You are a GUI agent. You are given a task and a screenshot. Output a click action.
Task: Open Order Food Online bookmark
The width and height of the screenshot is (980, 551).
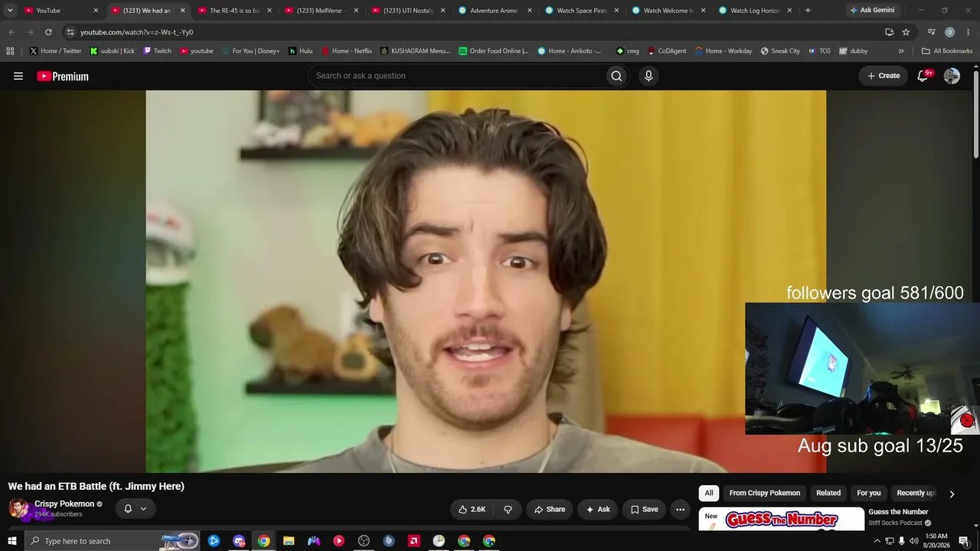click(x=493, y=51)
